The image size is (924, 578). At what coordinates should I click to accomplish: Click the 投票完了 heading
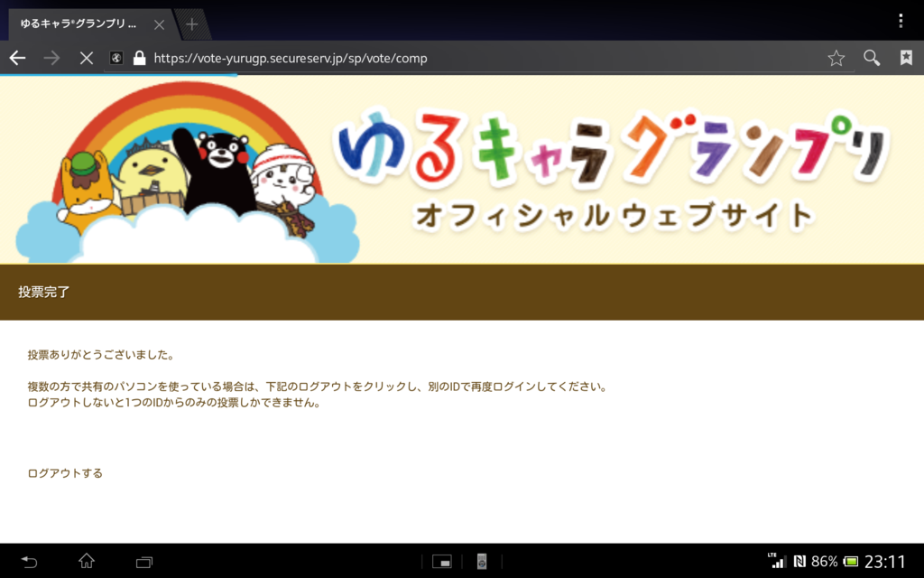[x=44, y=292]
